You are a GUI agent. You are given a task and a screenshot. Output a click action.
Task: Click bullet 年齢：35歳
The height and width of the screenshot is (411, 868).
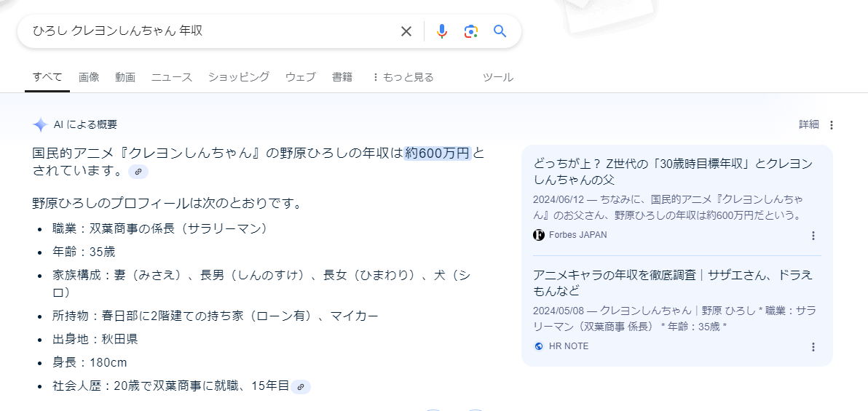[x=84, y=252]
